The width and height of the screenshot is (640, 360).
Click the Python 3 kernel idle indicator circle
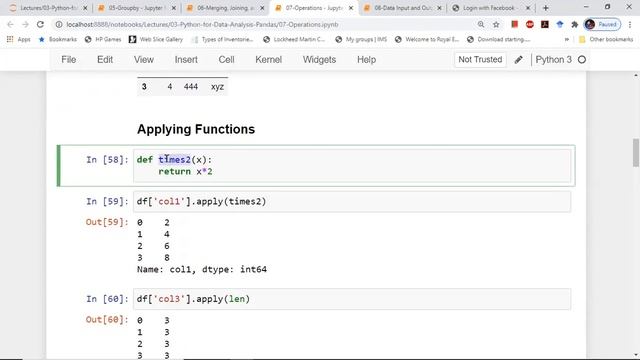582,60
